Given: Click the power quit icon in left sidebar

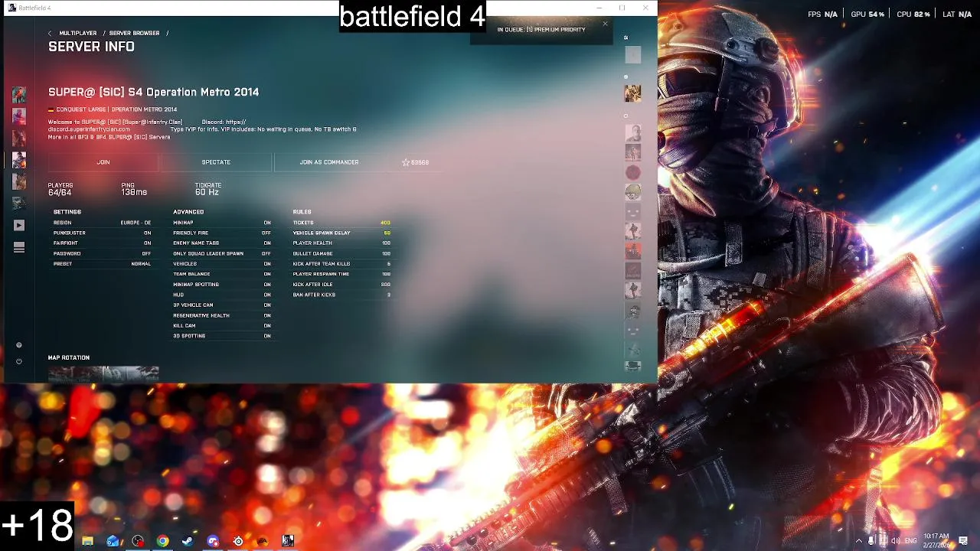Looking at the screenshot, I should click(19, 361).
